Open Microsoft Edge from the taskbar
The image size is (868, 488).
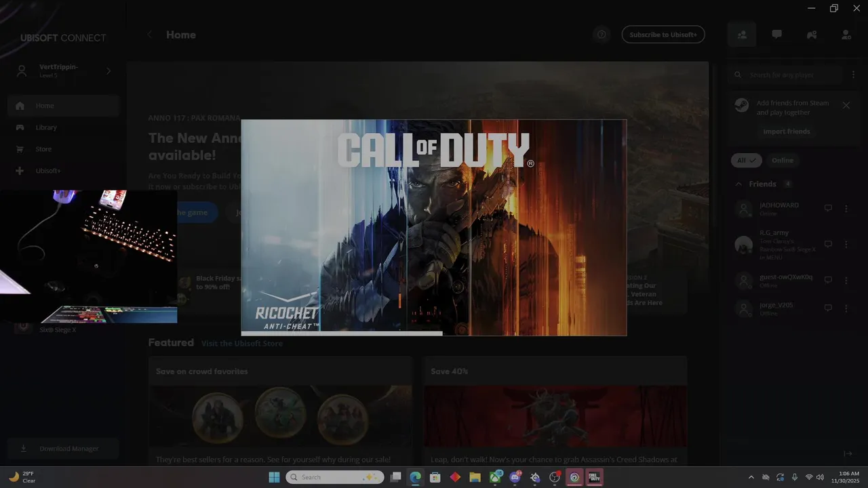415,477
